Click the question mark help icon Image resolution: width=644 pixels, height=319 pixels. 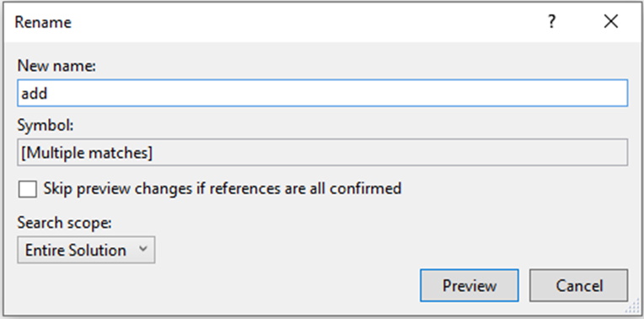tap(552, 22)
